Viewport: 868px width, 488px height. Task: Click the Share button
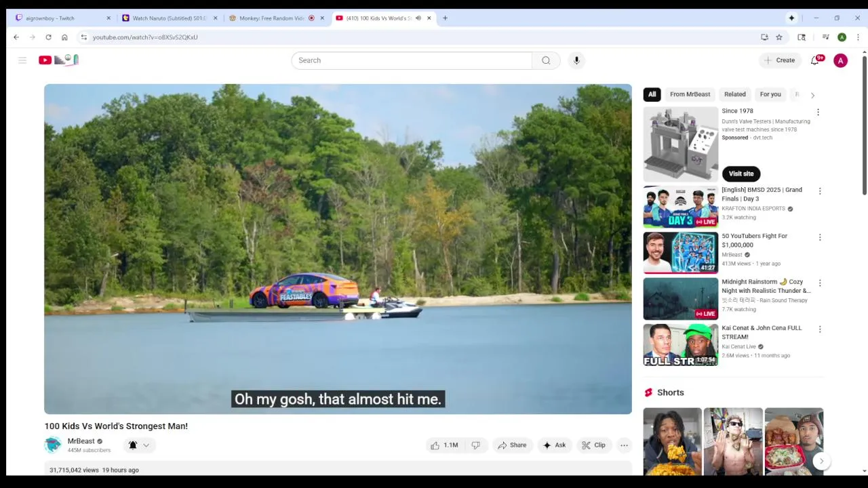pos(511,445)
